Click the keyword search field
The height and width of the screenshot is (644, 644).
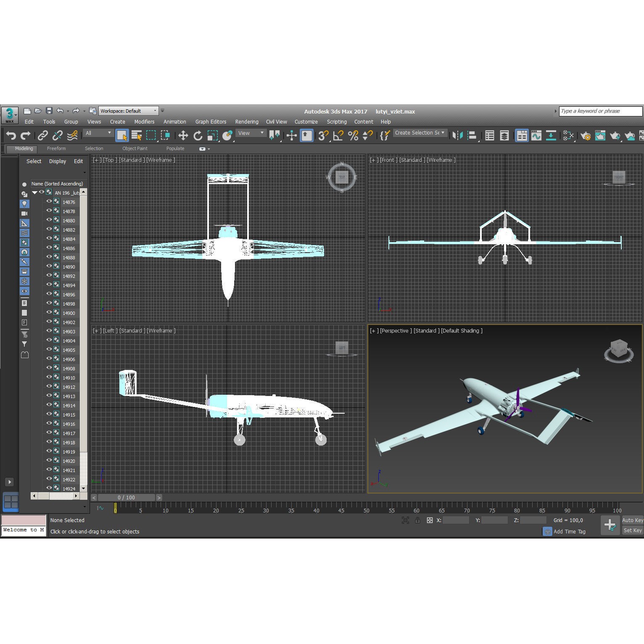click(600, 111)
